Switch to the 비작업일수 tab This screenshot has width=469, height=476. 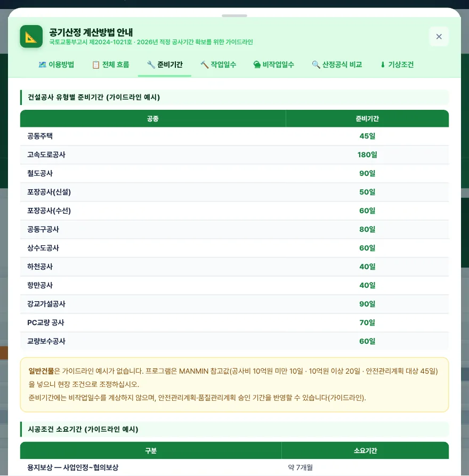pyautogui.click(x=274, y=64)
